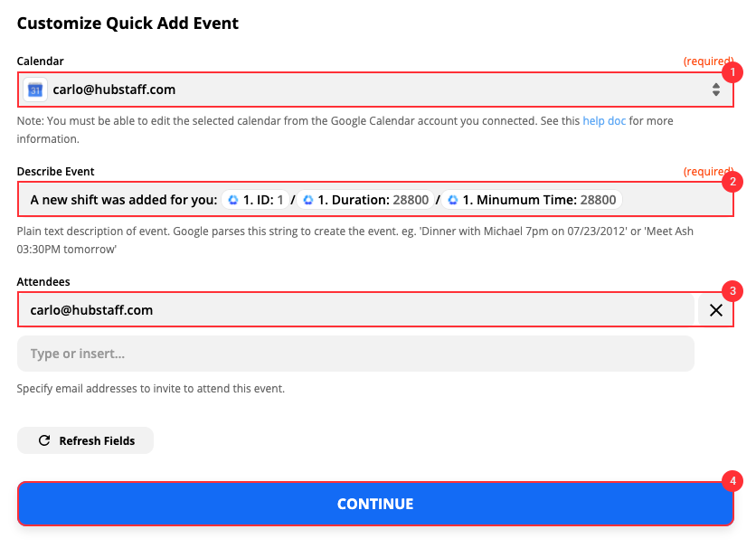Open the help doc link
This screenshot has height=548, width=756.
tap(604, 121)
